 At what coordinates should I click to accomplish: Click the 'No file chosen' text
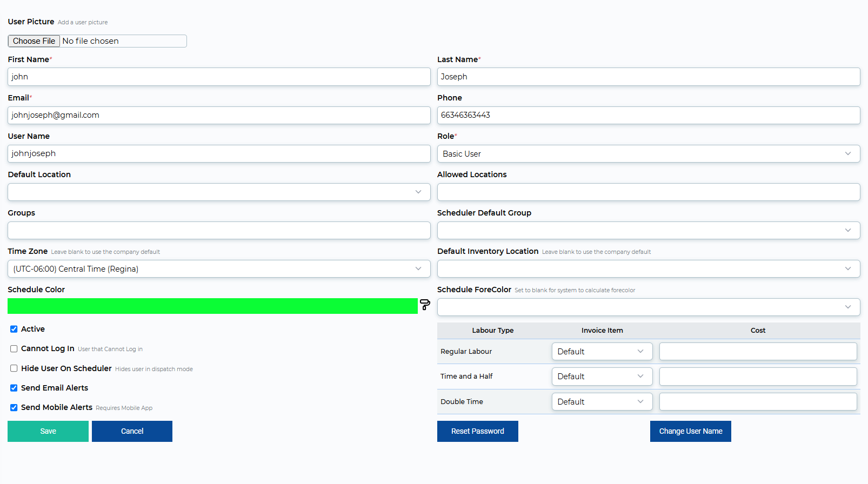point(91,41)
